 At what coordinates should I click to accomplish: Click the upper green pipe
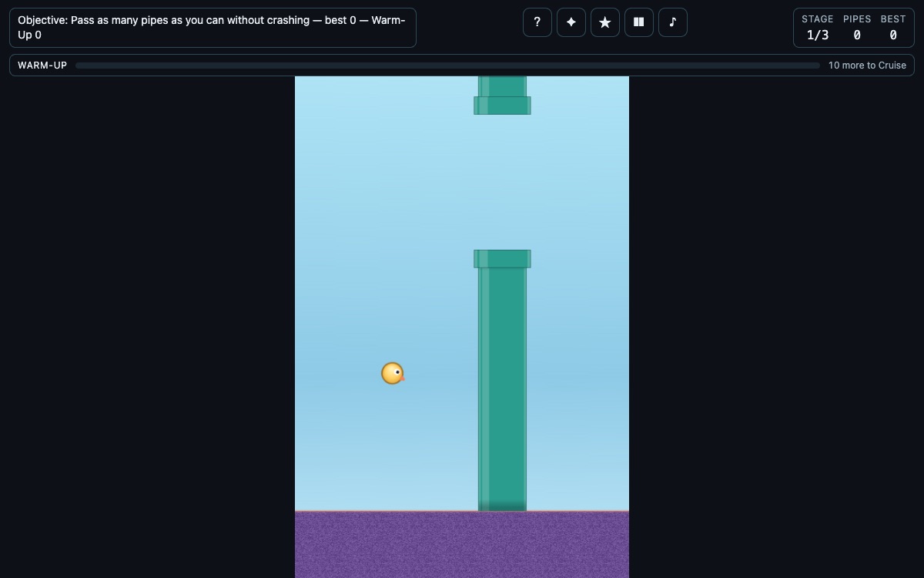(x=502, y=96)
